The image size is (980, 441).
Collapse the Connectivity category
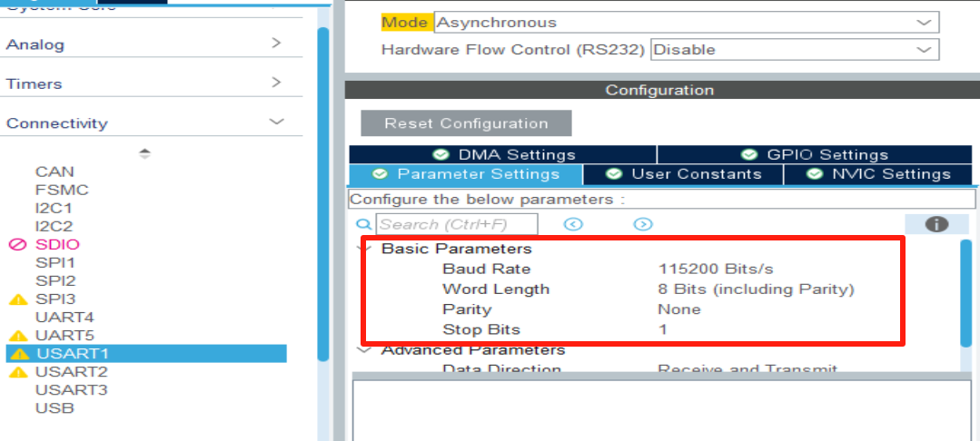coord(276,122)
